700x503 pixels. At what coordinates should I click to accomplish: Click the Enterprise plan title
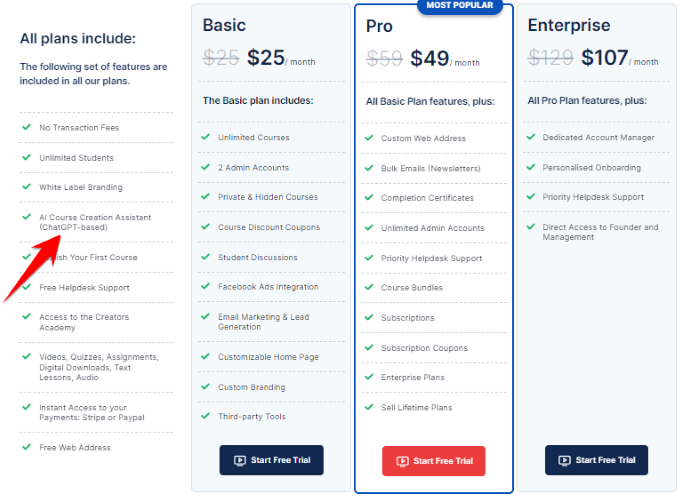(569, 25)
